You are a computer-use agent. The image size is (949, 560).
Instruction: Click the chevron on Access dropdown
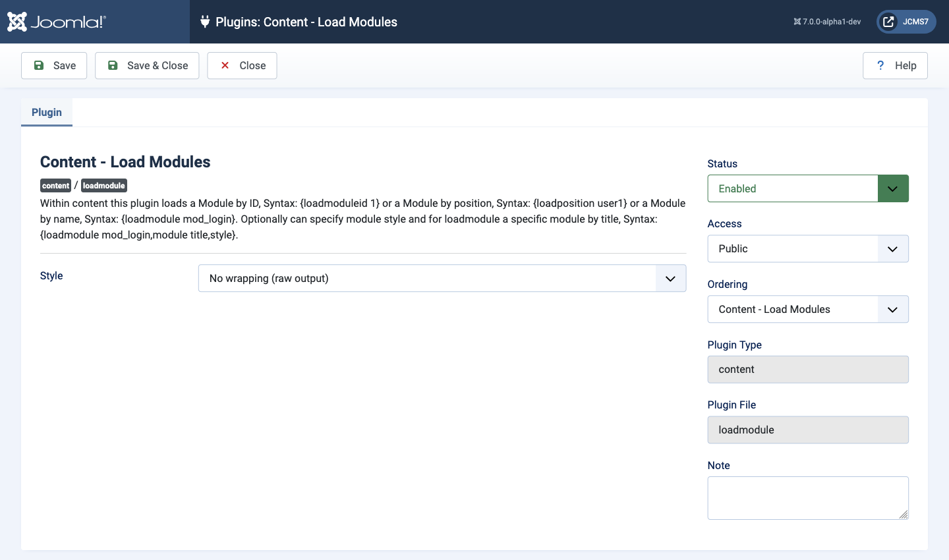click(x=893, y=249)
